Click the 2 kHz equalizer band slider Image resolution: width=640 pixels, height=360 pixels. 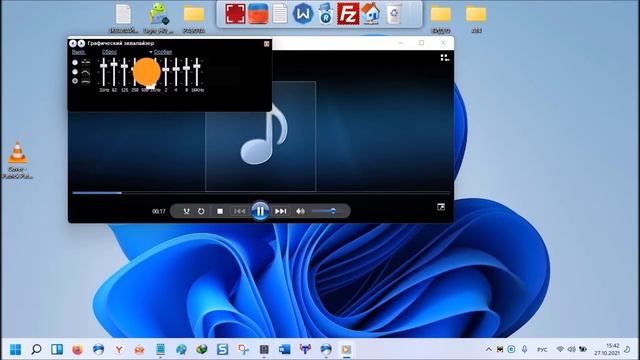[x=166, y=72]
